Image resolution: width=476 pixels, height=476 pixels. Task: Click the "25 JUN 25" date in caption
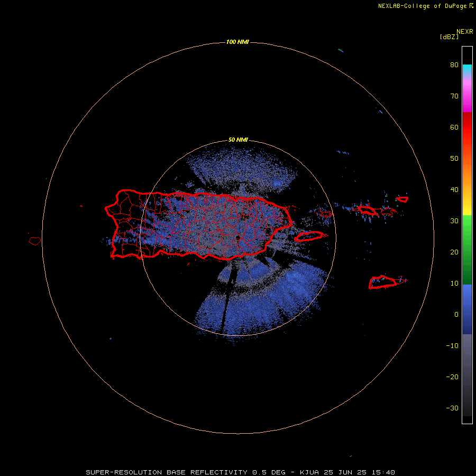click(x=345, y=472)
